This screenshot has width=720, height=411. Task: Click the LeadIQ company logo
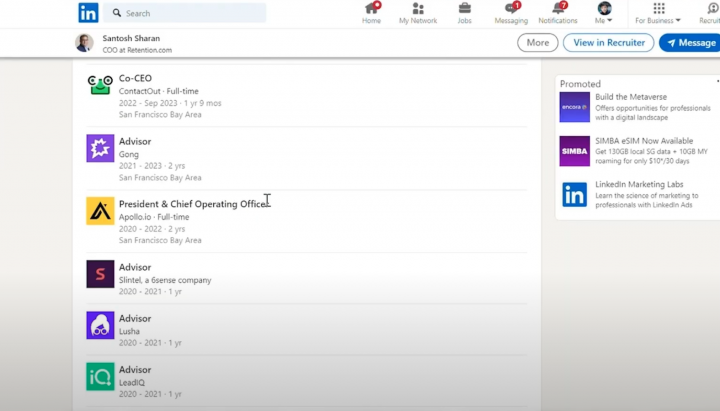click(x=100, y=376)
